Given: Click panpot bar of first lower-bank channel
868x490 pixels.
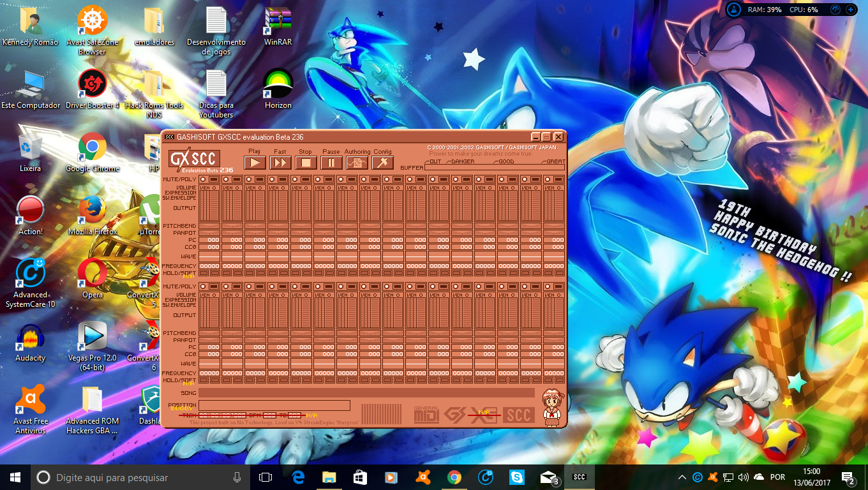Looking at the screenshot, I should pyautogui.click(x=209, y=340).
